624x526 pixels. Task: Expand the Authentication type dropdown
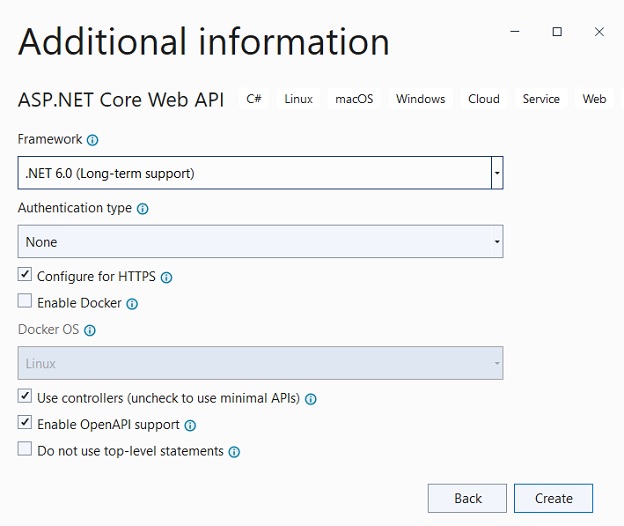pyautogui.click(x=496, y=242)
